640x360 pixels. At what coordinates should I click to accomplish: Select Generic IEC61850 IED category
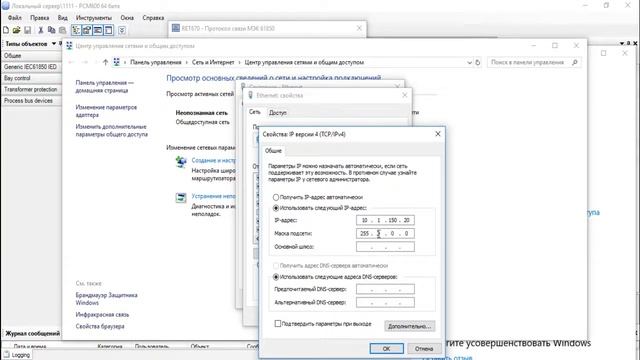point(31,67)
